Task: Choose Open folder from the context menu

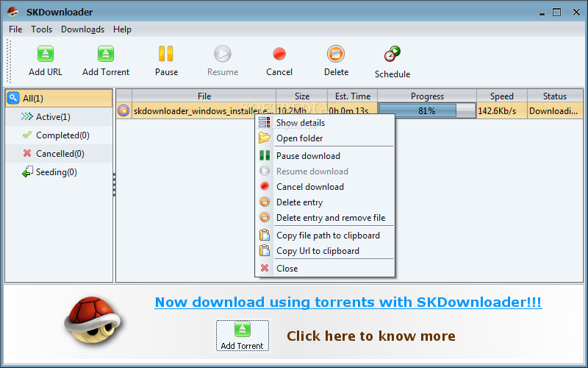Action: 325,138
